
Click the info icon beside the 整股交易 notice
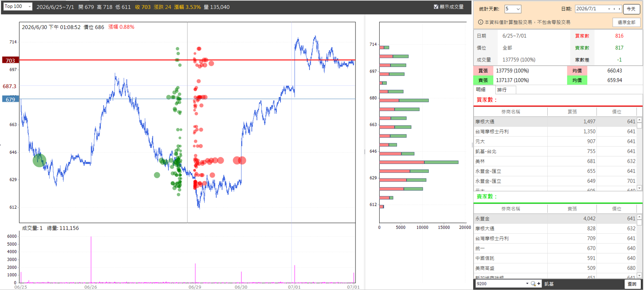pyautogui.click(x=480, y=22)
